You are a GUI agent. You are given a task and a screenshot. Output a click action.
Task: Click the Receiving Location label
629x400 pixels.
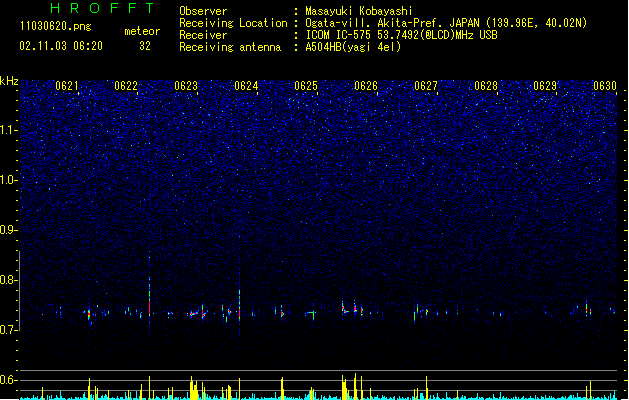[x=233, y=23]
